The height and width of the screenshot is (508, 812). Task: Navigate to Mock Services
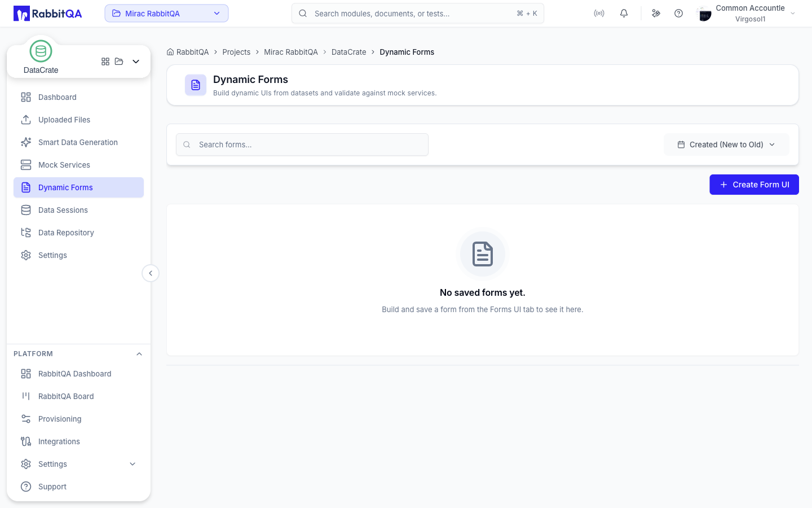(78, 165)
